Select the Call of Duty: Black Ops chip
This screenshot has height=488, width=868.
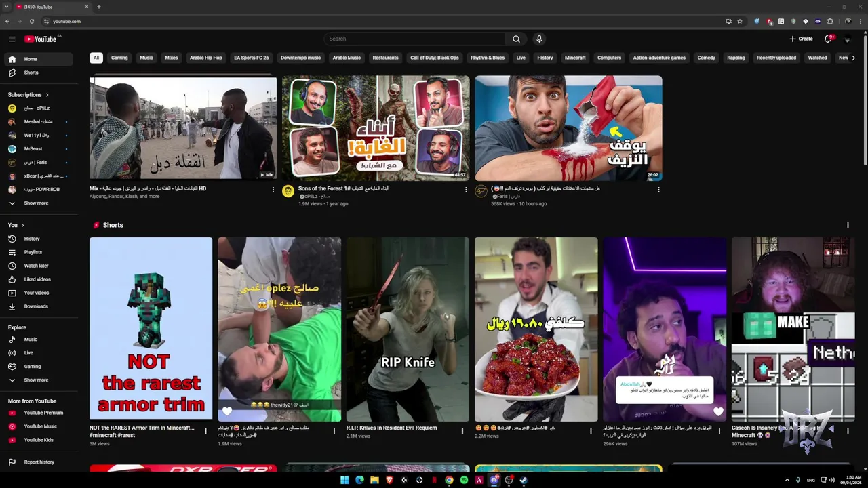(435, 58)
